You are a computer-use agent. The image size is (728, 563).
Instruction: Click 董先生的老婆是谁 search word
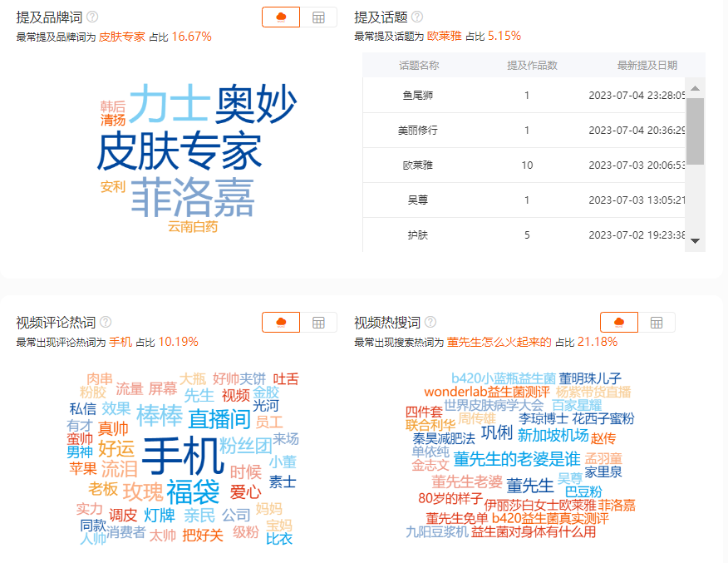tap(517, 459)
